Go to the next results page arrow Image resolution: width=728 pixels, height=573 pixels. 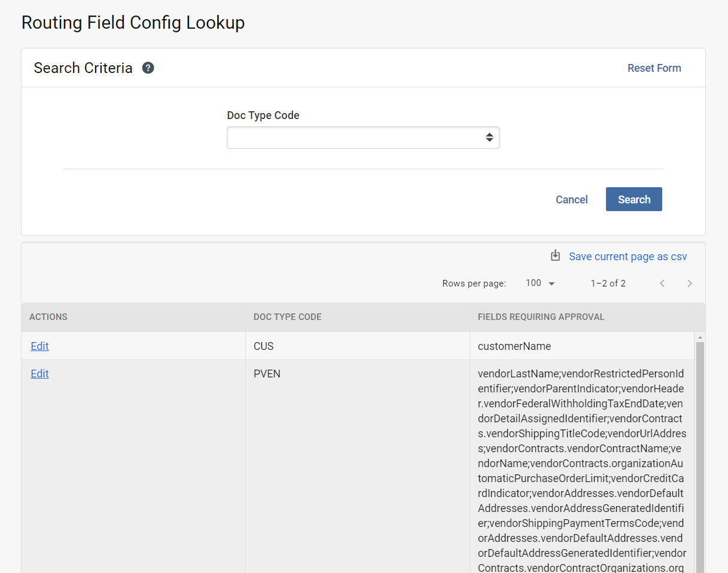(690, 284)
